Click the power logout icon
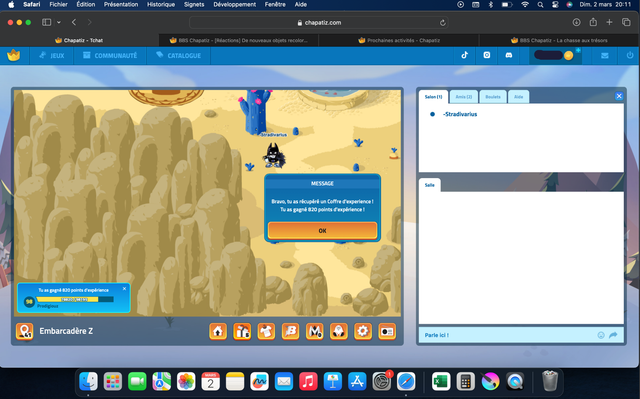This screenshot has height=399, width=640. pos(630,55)
